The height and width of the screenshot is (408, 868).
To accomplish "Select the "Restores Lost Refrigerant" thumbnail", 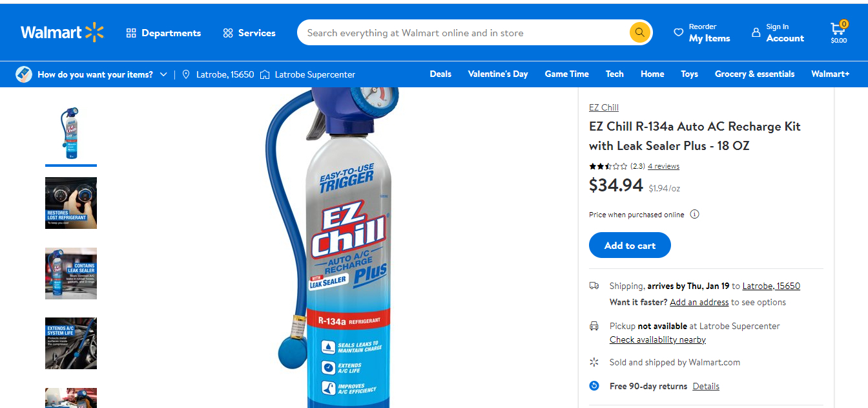I will coord(71,203).
